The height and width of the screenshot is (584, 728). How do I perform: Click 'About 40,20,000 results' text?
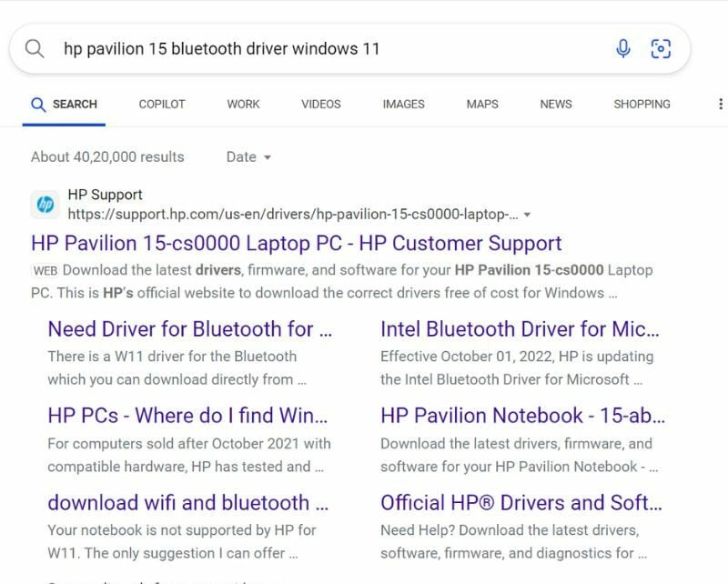click(x=107, y=156)
